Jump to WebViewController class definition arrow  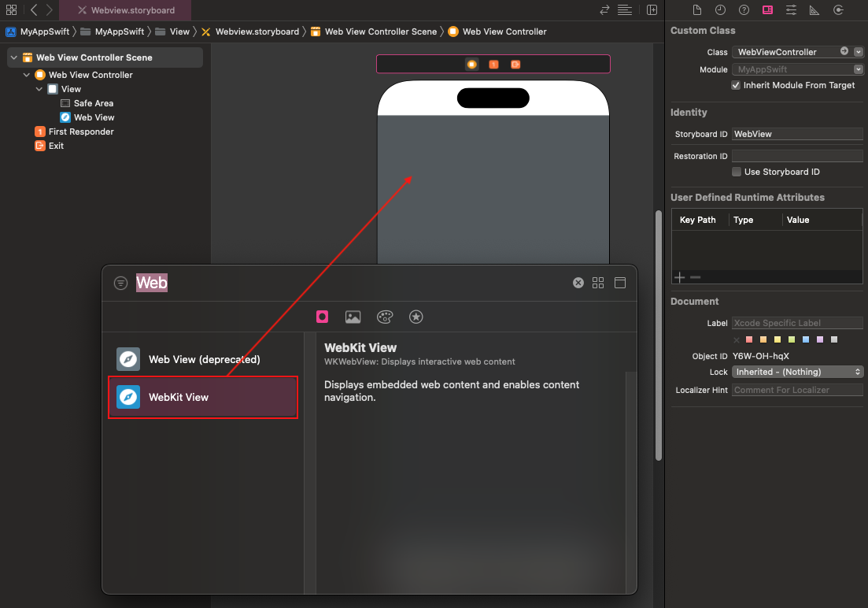coord(844,51)
